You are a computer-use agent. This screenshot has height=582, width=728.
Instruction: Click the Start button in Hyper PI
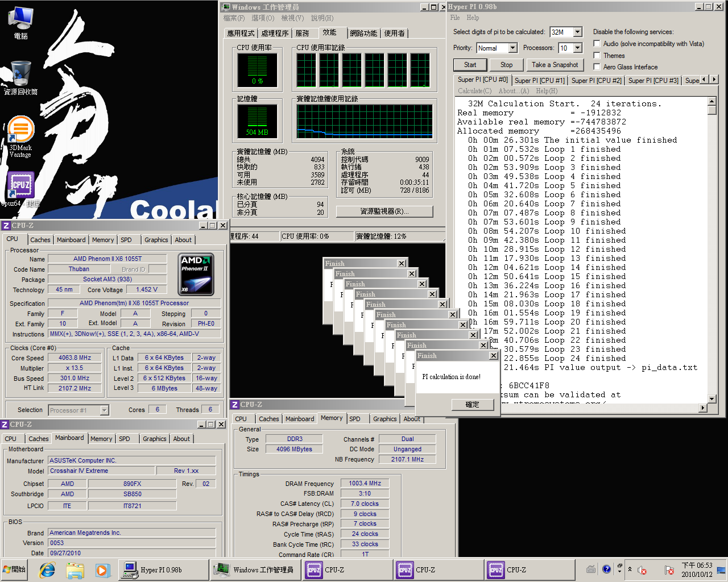(470, 65)
